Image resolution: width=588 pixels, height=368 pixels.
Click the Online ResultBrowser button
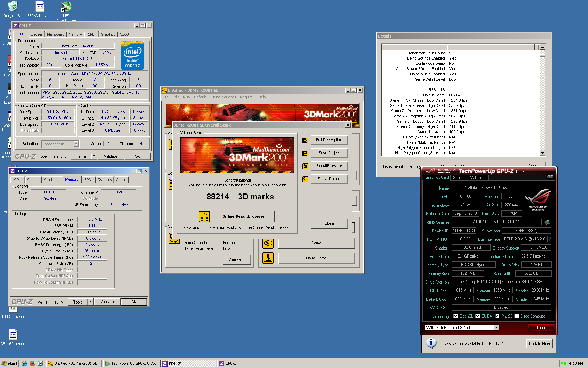244,217
